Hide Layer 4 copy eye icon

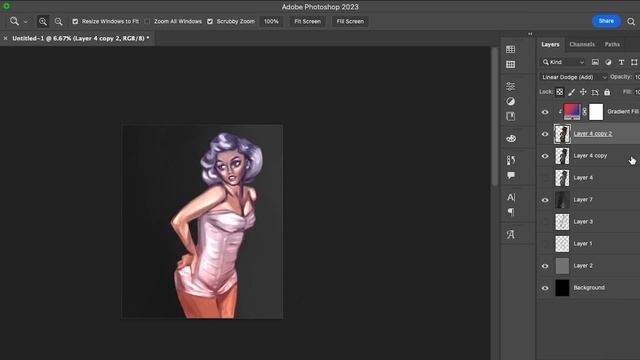coord(545,156)
